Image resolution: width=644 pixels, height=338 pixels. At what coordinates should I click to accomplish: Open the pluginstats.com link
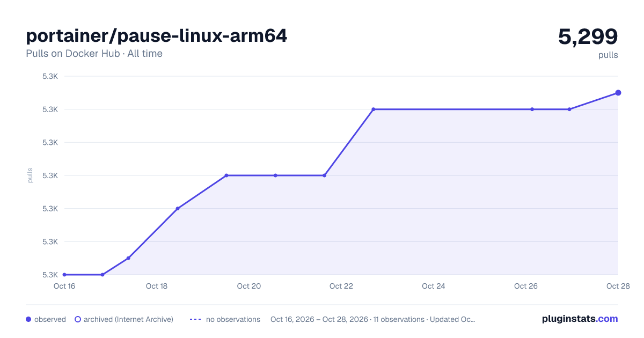(x=580, y=319)
